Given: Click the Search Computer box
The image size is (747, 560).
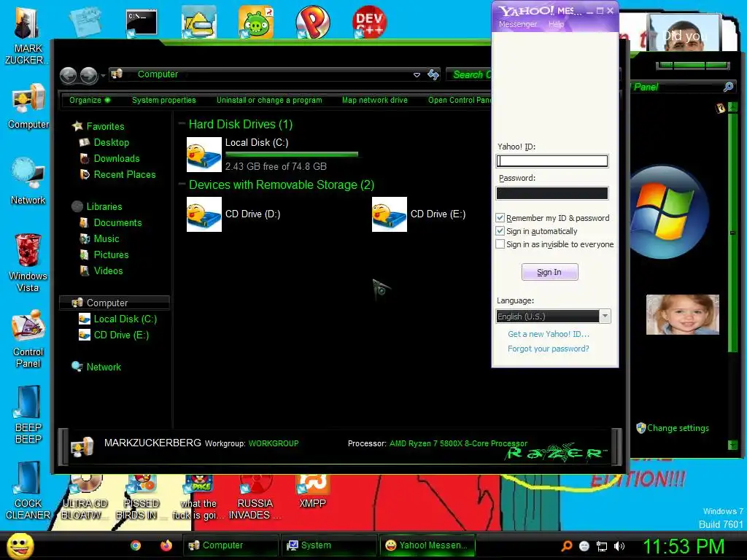Looking at the screenshot, I should tap(469, 74).
